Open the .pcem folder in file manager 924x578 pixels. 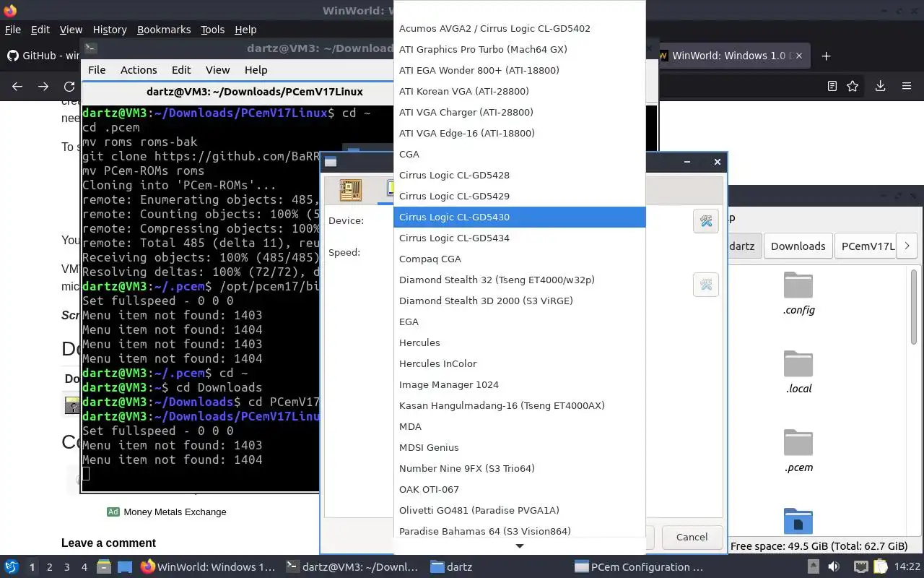click(798, 451)
